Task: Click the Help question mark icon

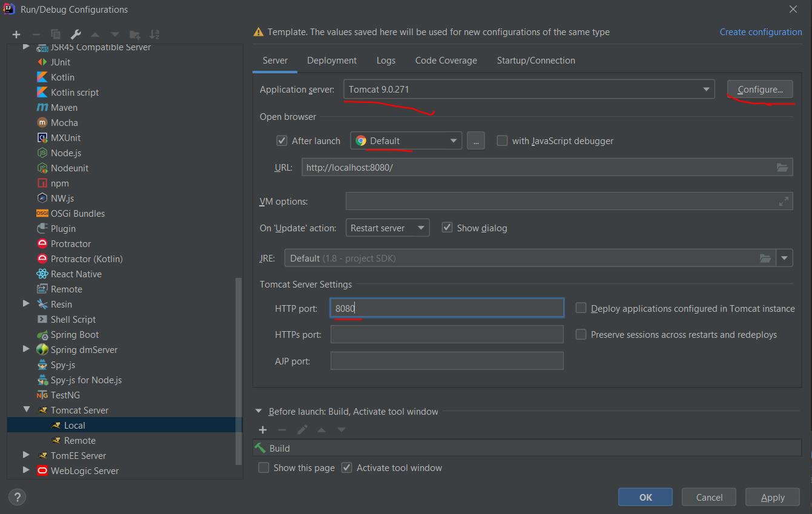Action: (17, 497)
